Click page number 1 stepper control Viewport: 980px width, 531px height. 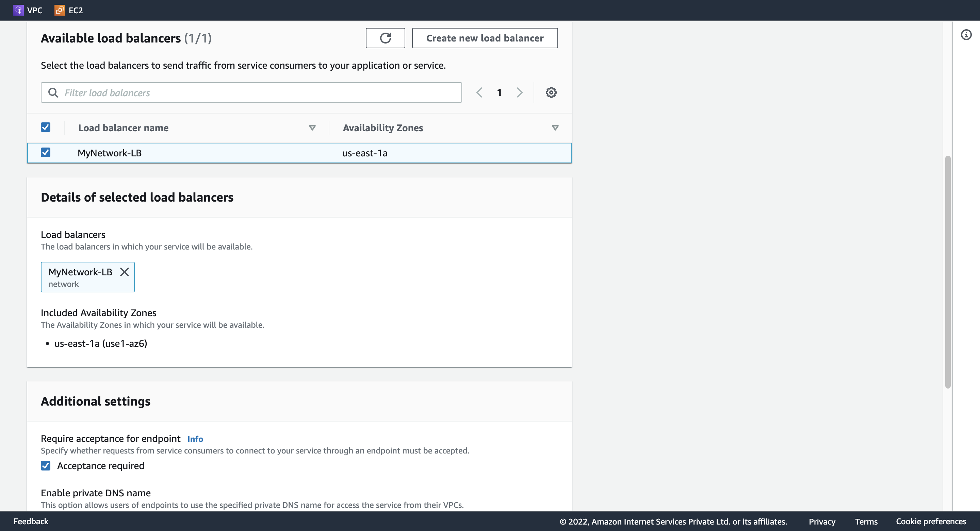(x=499, y=92)
